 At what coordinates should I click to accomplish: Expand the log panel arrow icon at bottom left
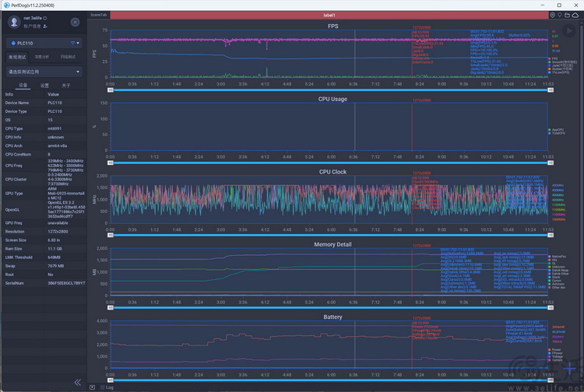coord(92,387)
